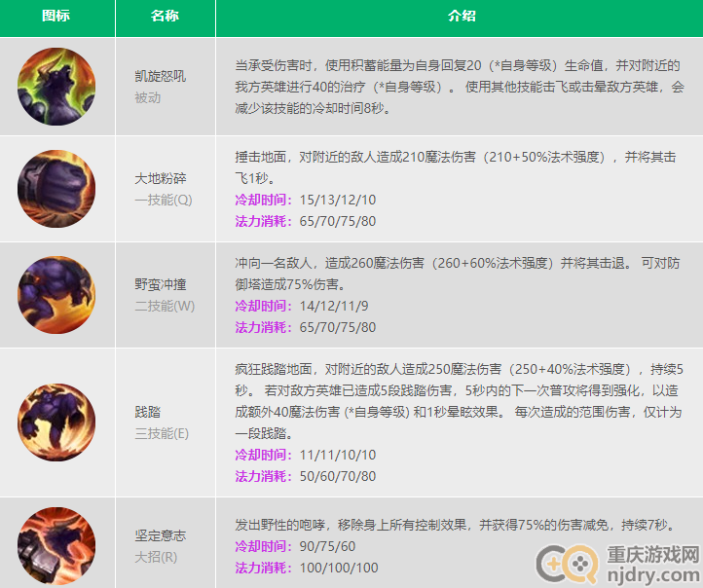Select the skill name 凯旋怒吼
This screenshot has width=703, height=588.
[161, 76]
